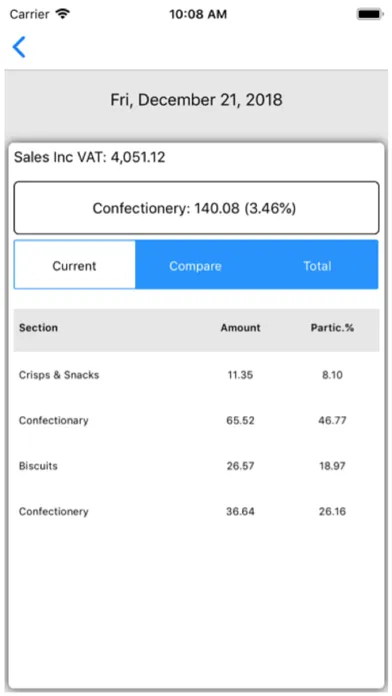Tap the Carrier label in status bar
The height and width of the screenshot is (696, 392).
29,14
